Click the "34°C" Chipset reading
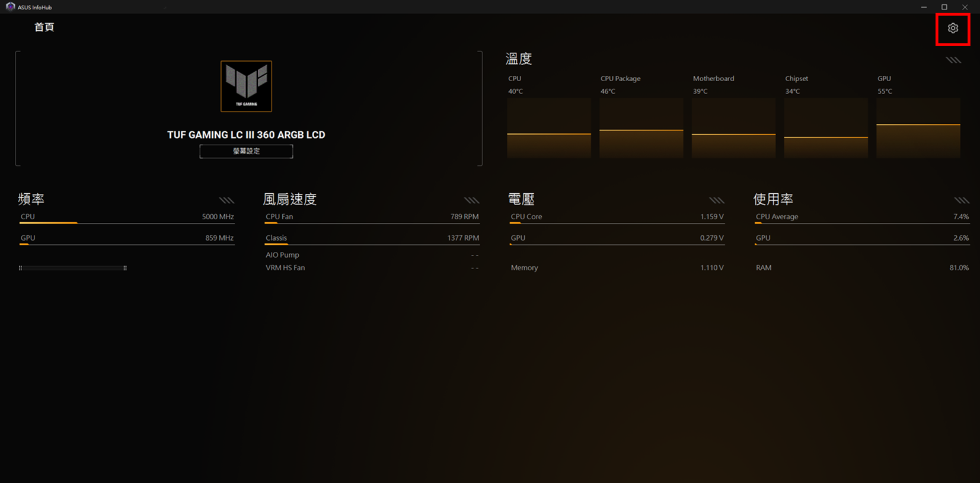Screen dimensions: 980x483 coord(793,91)
